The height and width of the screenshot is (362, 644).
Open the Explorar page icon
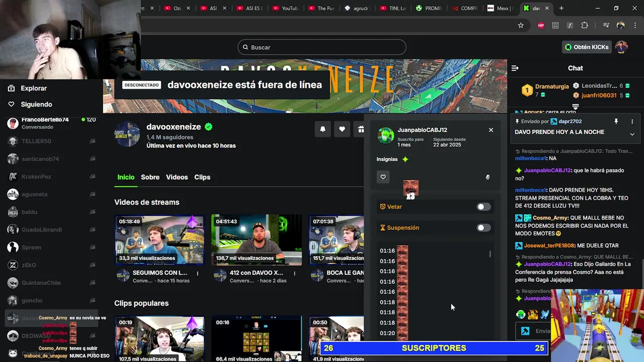pos(11,88)
